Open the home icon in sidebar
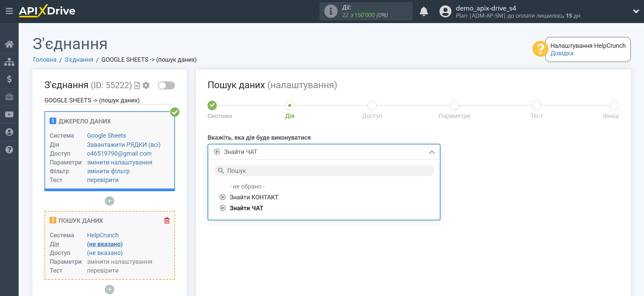644x296 pixels. click(9, 44)
